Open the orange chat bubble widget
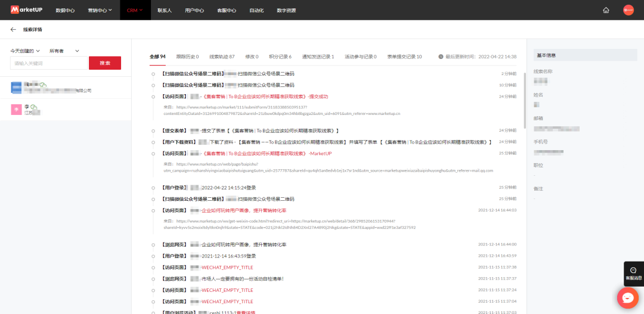The height and width of the screenshot is (314, 644). [627, 297]
